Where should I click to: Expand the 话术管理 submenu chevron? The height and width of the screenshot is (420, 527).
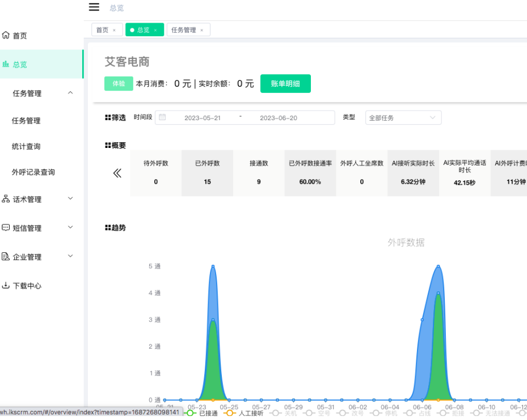click(70, 199)
